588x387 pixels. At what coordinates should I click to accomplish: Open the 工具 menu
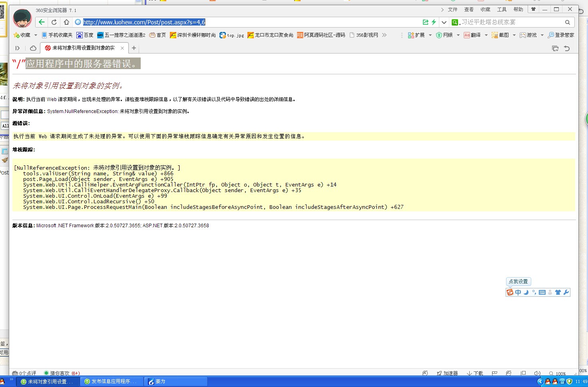click(502, 10)
